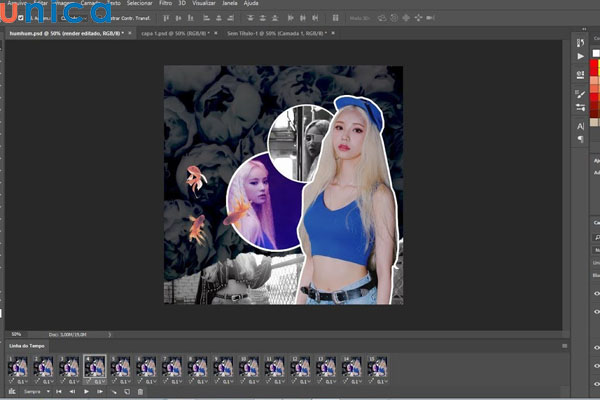Click the align horizontal centers icon
Screen dimensions: 600x400
pos(218,18)
